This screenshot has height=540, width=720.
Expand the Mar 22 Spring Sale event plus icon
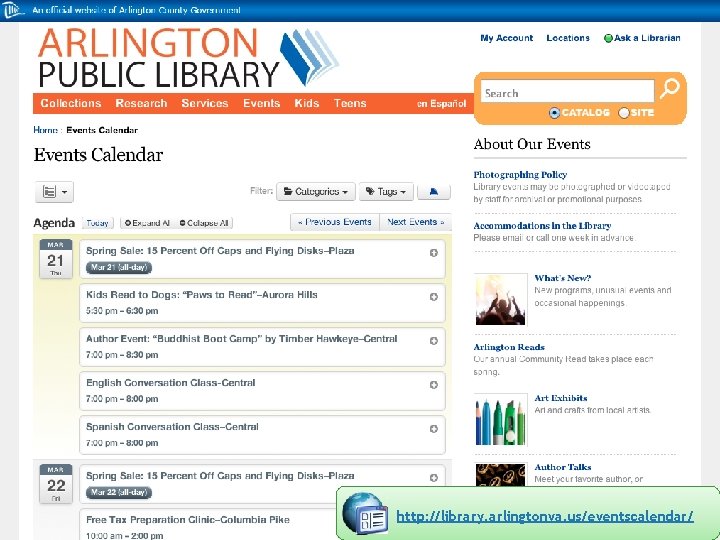433,478
